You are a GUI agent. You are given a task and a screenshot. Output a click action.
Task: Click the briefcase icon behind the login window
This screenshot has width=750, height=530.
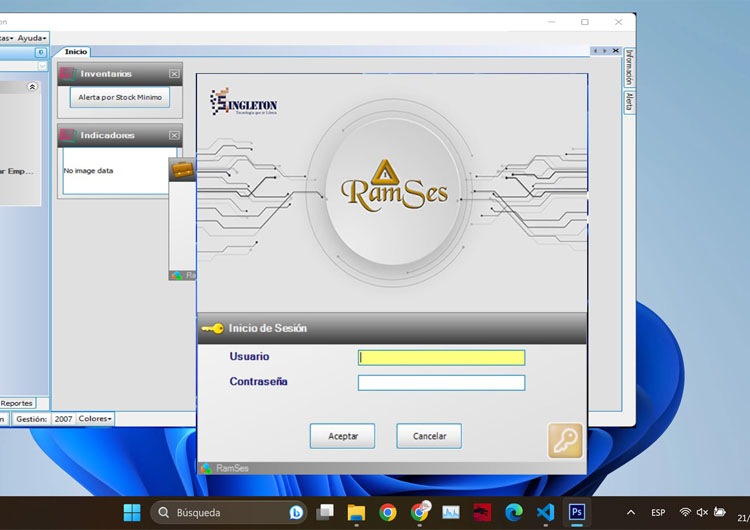183,170
